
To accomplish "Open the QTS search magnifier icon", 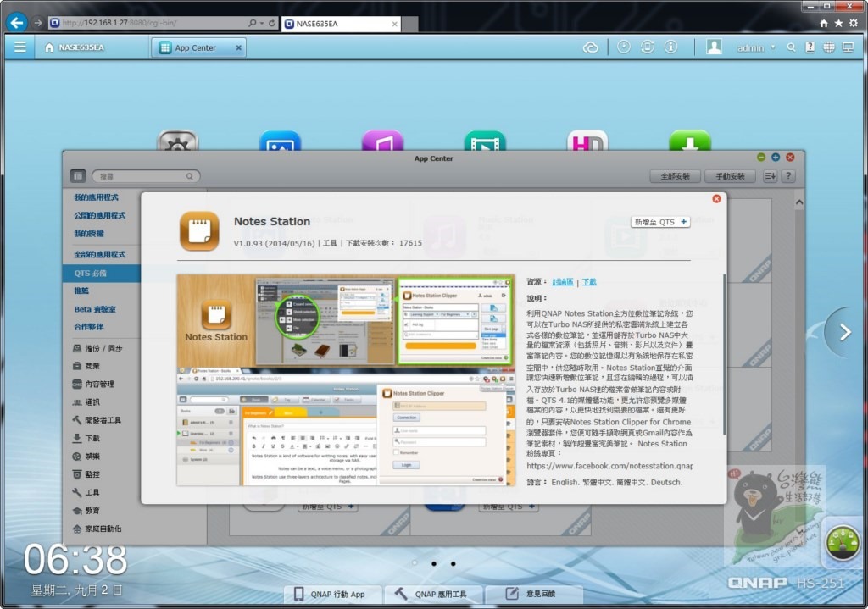I will pyautogui.click(x=791, y=47).
